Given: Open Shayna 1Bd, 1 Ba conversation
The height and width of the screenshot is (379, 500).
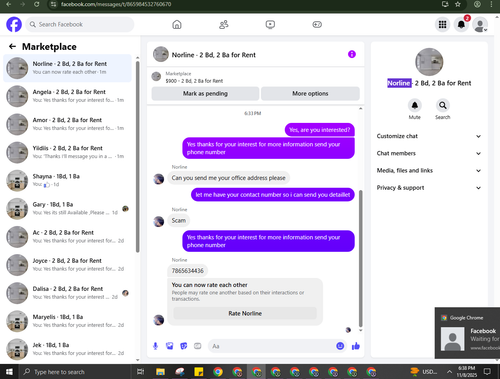Looking at the screenshot, I should [x=67, y=180].
